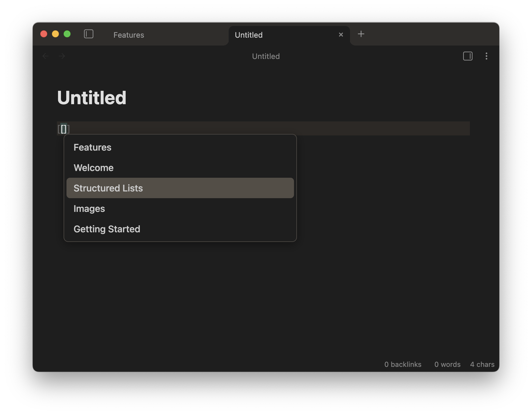Select the highlighted Structured Lists suggestion
This screenshot has width=532, height=415.
click(108, 188)
